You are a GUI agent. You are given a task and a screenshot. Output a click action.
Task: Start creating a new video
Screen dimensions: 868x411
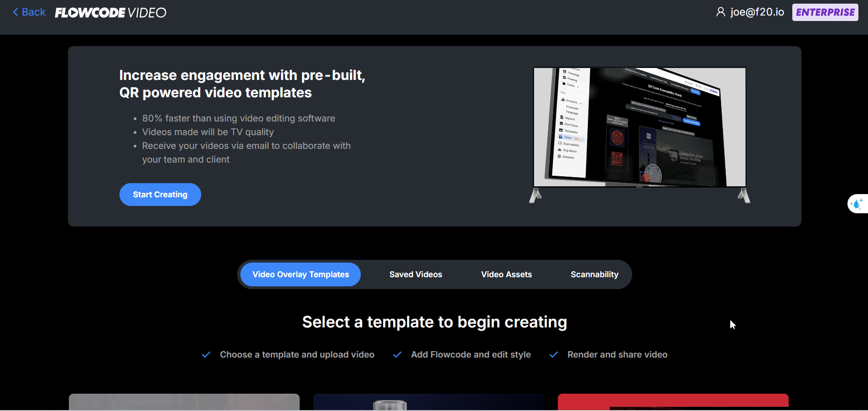160,195
